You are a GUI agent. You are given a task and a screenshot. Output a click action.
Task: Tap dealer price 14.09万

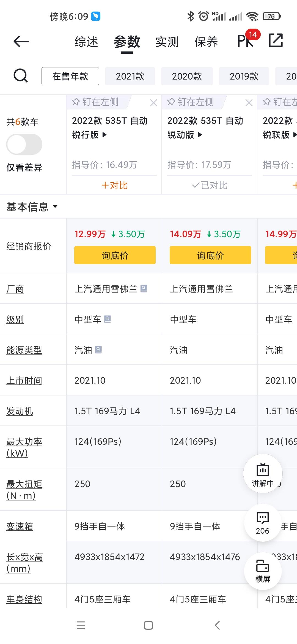click(x=185, y=234)
